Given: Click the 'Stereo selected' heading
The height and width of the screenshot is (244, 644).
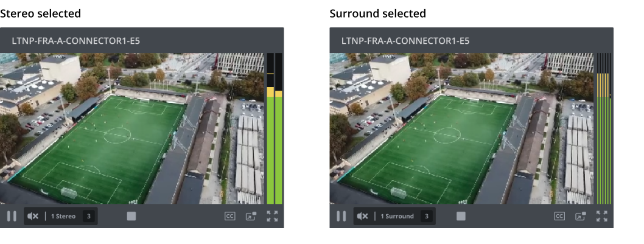Looking at the screenshot, I should (x=40, y=13).
